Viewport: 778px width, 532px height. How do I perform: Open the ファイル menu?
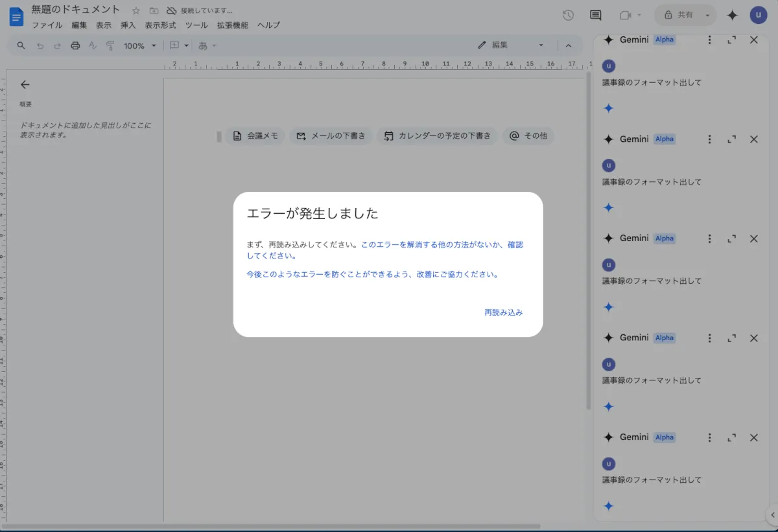click(x=47, y=25)
